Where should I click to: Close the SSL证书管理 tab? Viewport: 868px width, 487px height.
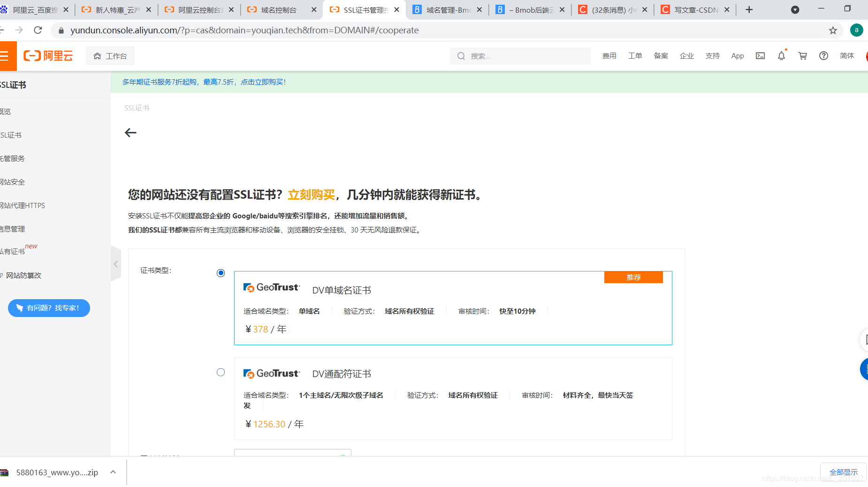click(x=397, y=10)
